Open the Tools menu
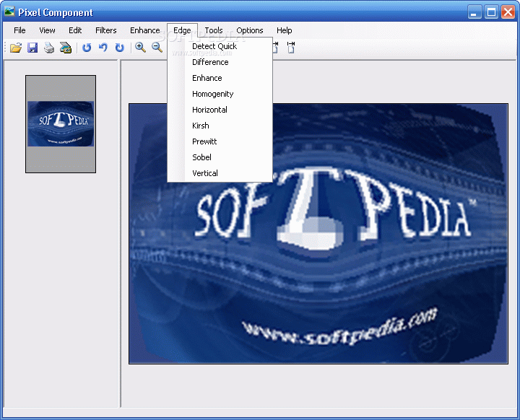 coord(214,30)
